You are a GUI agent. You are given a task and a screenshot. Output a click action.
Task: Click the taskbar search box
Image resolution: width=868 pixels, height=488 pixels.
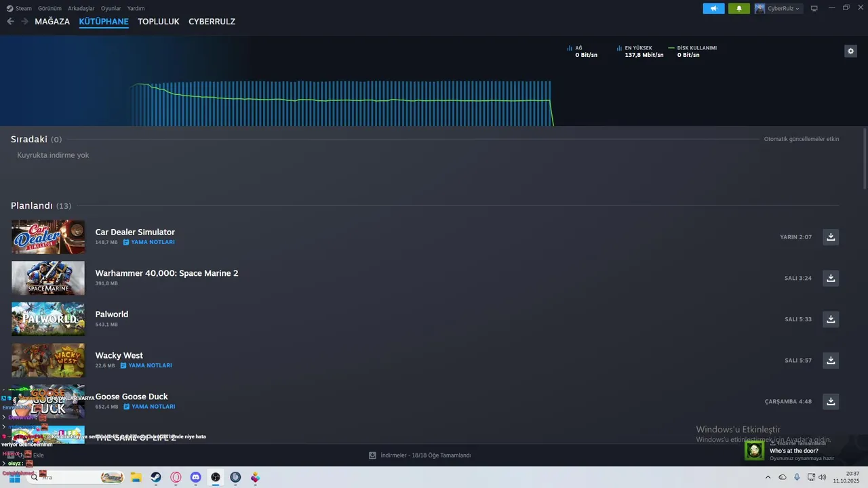tap(76, 477)
